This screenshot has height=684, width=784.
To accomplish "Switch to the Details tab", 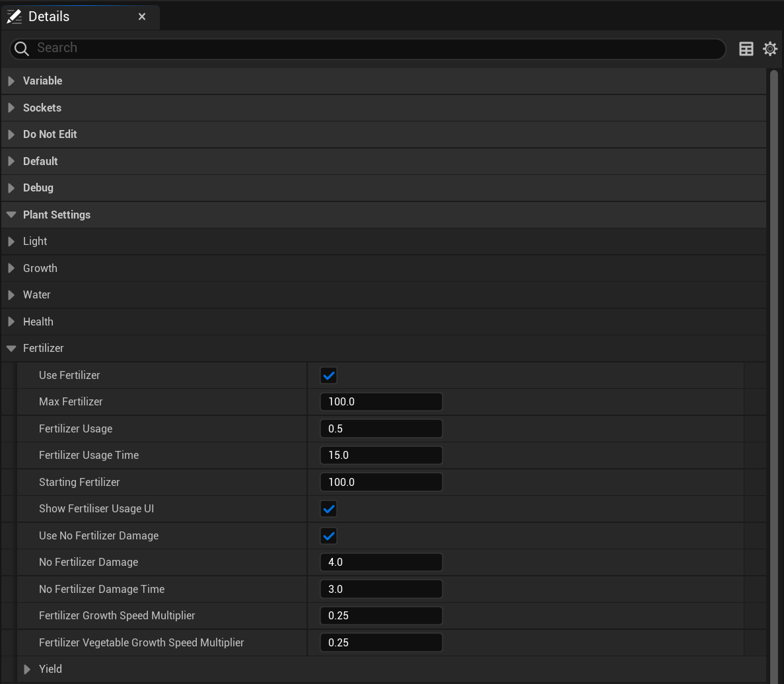I will [x=49, y=17].
